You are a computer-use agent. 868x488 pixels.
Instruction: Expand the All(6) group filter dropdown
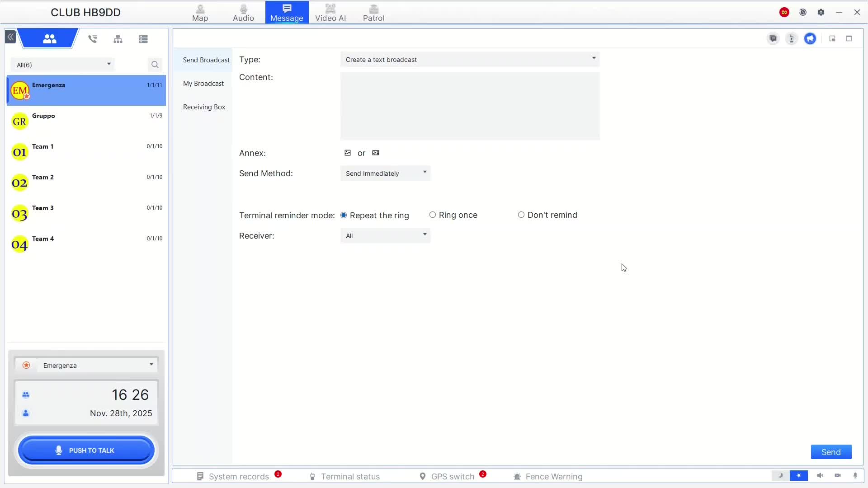63,65
